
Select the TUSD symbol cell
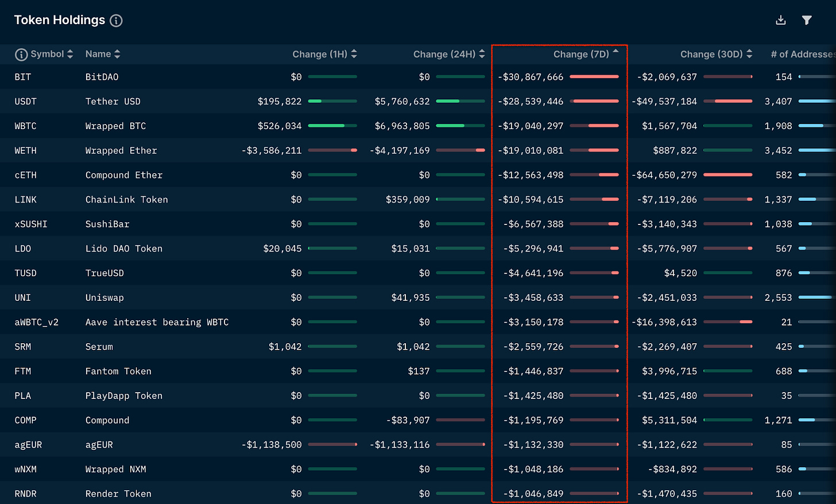[25, 273]
